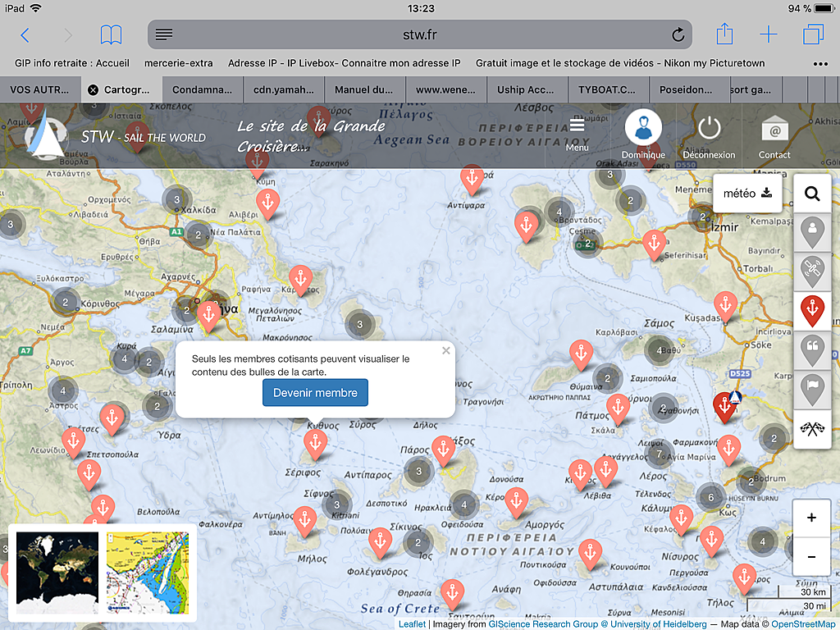Reload the stw.fr page

678,34
